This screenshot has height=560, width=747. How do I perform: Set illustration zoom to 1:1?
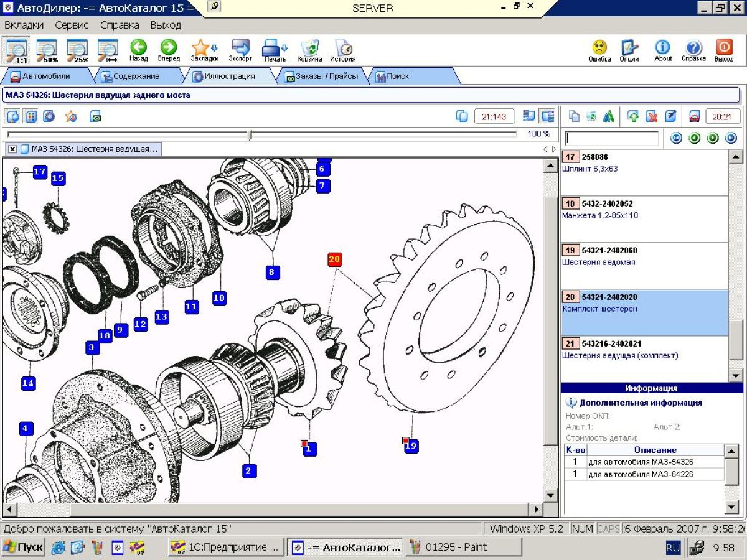17,50
